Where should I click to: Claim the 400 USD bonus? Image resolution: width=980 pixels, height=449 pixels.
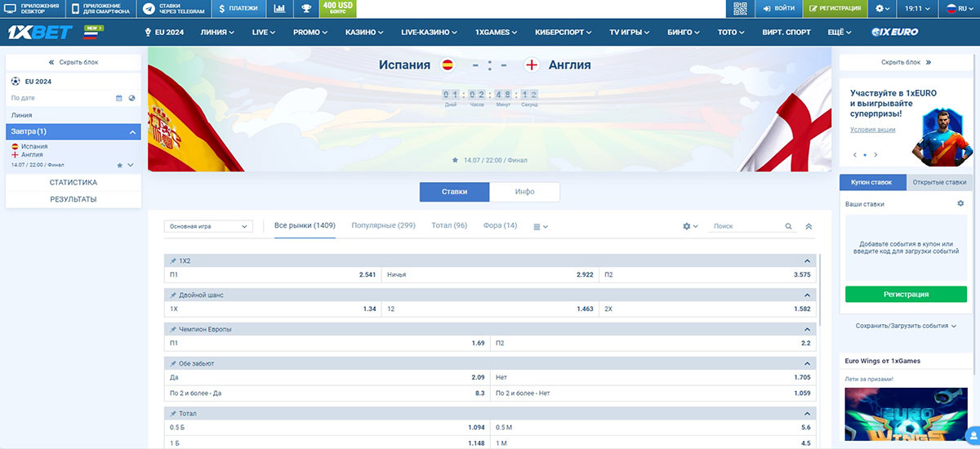337,9
